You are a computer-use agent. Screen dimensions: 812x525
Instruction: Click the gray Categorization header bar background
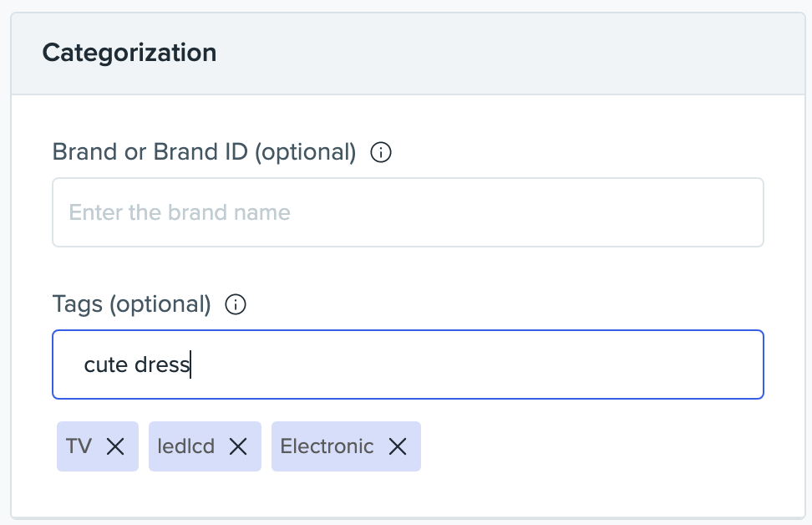501,53
